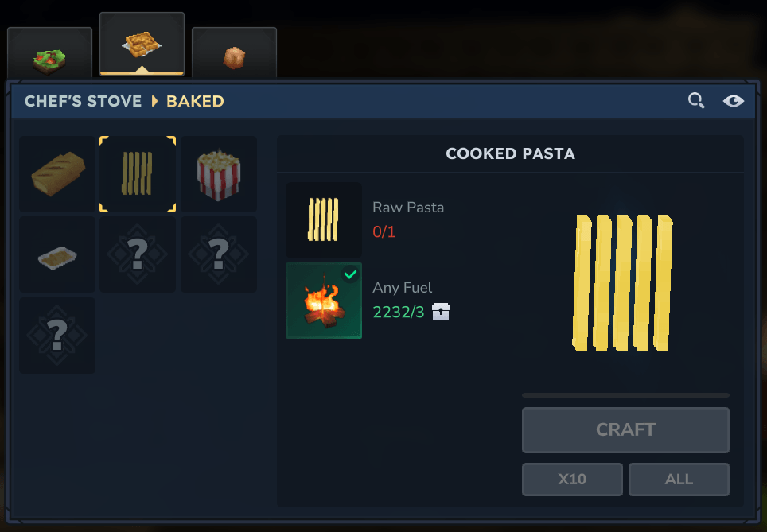Screen dimensions: 767x532
Task: Click the Raw Pasta ingredient icon
Action: pyautogui.click(x=324, y=220)
